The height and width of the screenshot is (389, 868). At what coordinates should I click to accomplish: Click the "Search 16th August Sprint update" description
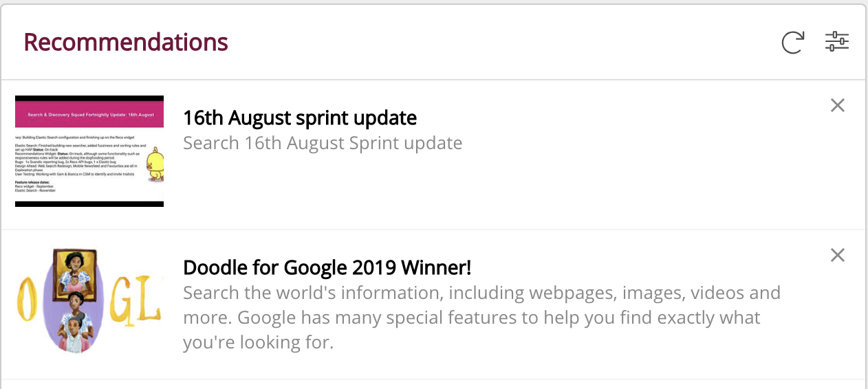pyautogui.click(x=323, y=143)
